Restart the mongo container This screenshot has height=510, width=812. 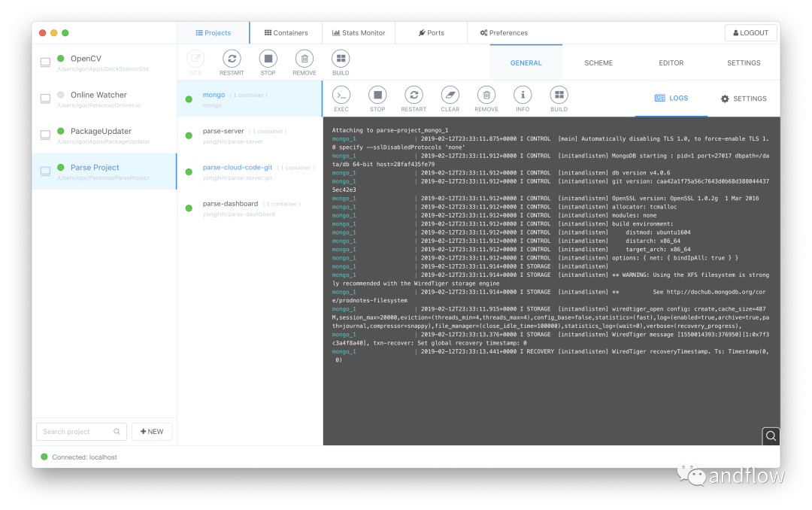pos(414,95)
